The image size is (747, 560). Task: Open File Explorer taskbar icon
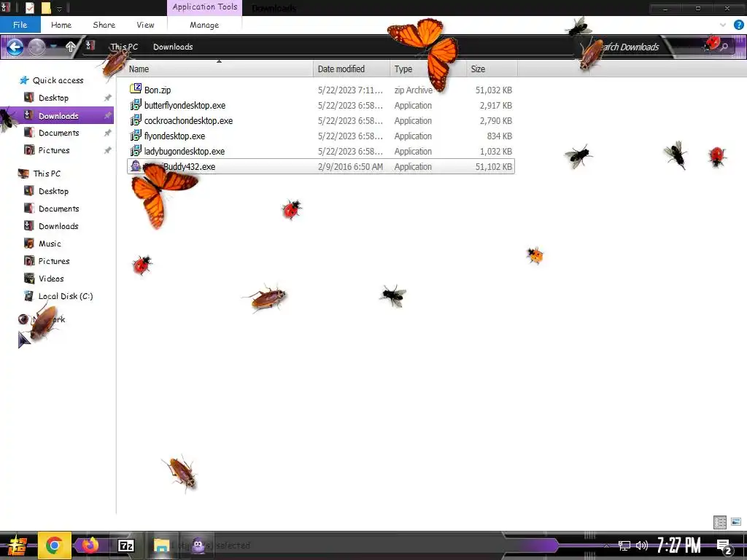[161, 545]
